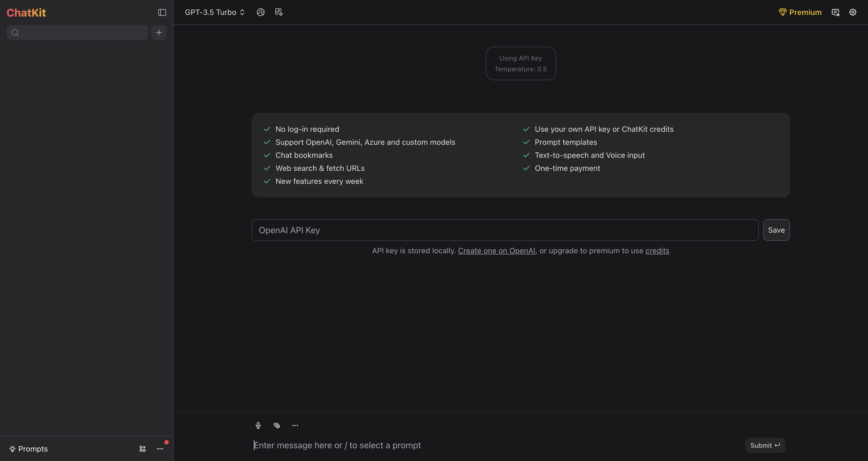Click the 'One-time payment' feature text
Viewport: 868px width, 461px height.
click(x=567, y=168)
